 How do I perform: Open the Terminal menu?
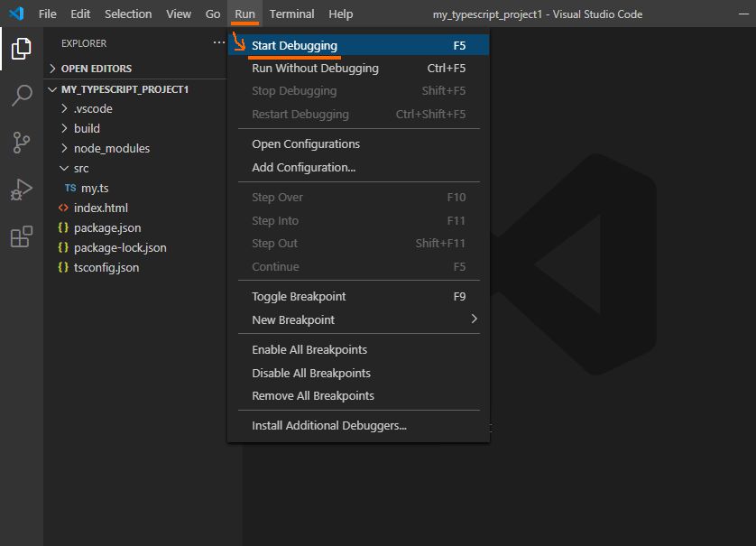[x=291, y=14]
